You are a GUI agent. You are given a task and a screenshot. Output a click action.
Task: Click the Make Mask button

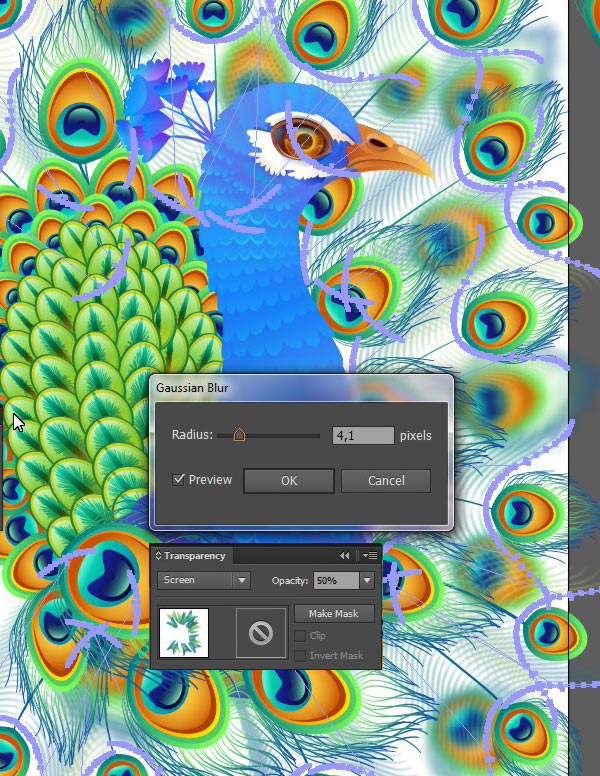(334, 614)
